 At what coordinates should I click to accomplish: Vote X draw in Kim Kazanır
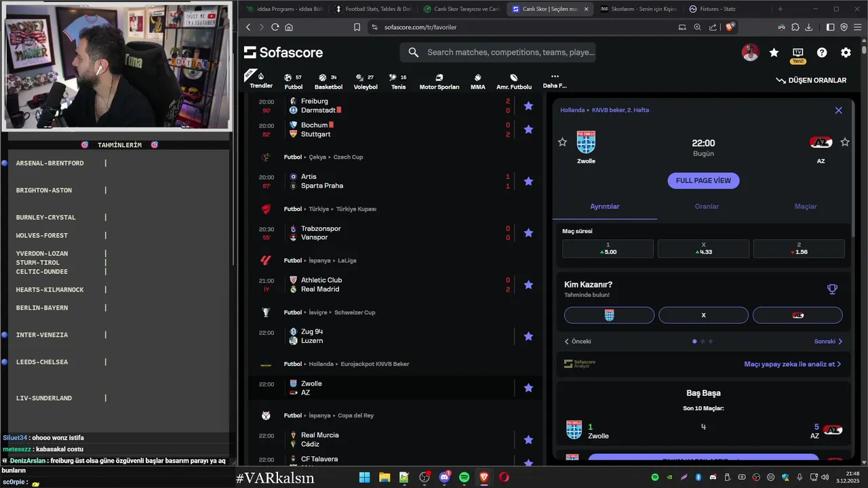point(703,315)
